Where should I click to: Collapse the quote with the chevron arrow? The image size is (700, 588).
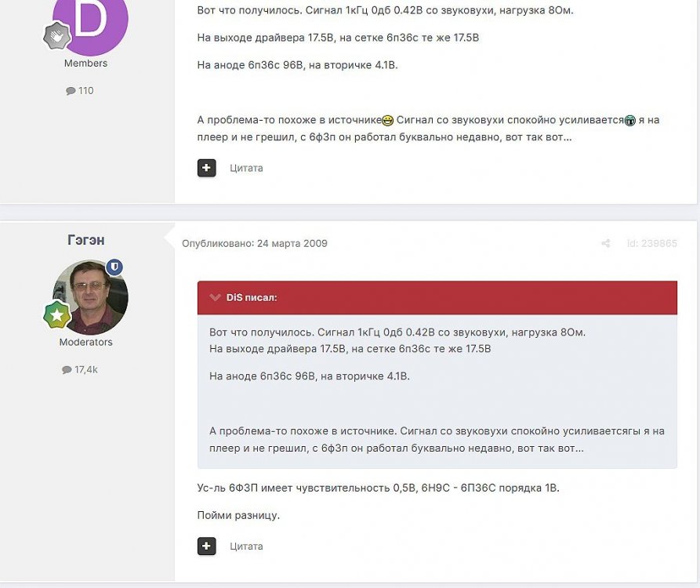click(216, 297)
